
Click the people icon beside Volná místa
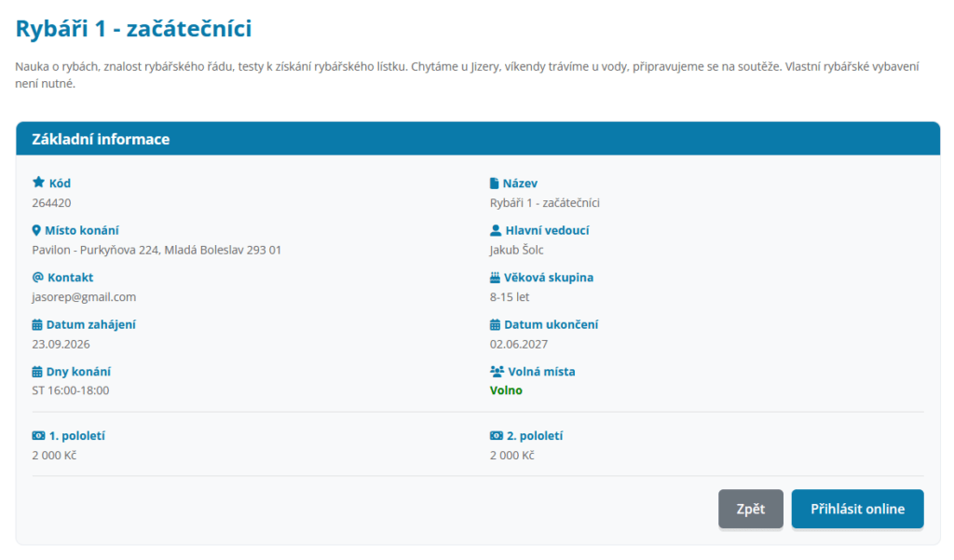(497, 371)
